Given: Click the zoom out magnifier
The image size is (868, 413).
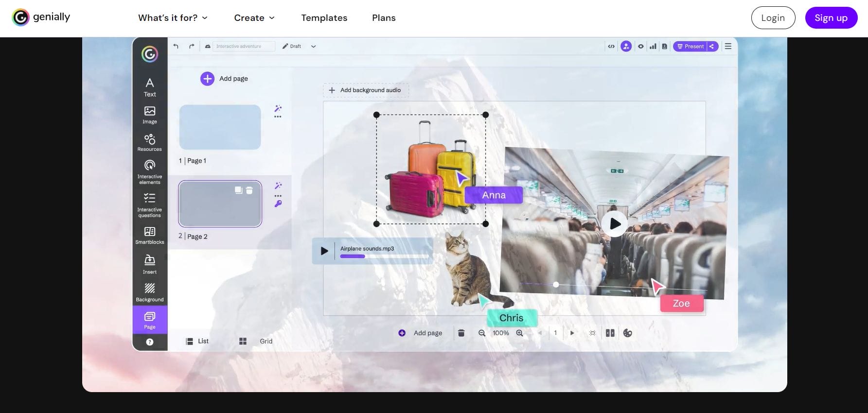Looking at the screenshot, I should tap(482, 333).
